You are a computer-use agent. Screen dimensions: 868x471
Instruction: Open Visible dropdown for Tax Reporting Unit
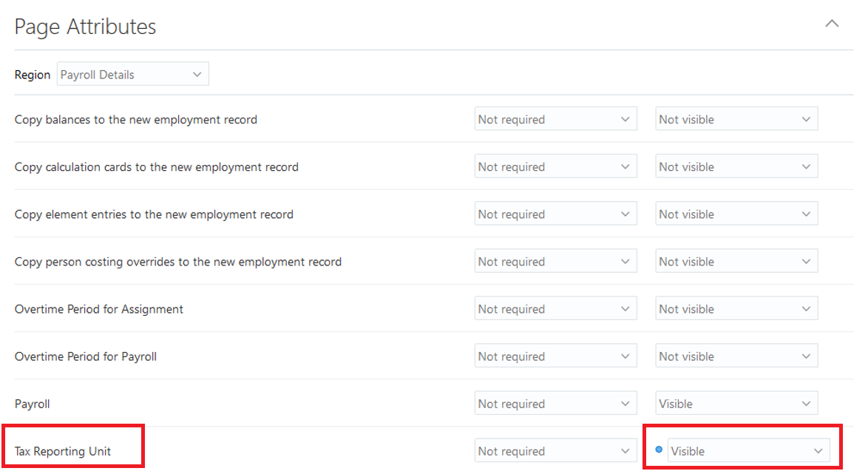748,451
